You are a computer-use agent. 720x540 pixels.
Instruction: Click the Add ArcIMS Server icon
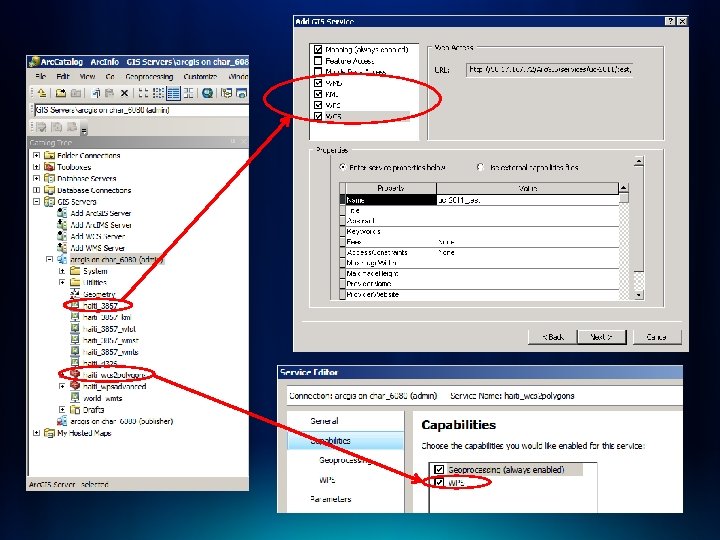click(62, 225)
